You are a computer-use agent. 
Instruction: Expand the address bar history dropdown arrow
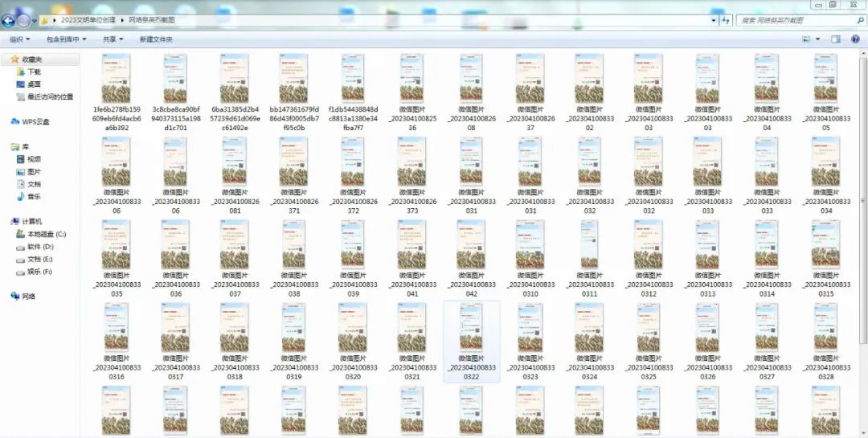tap(714, 20)
